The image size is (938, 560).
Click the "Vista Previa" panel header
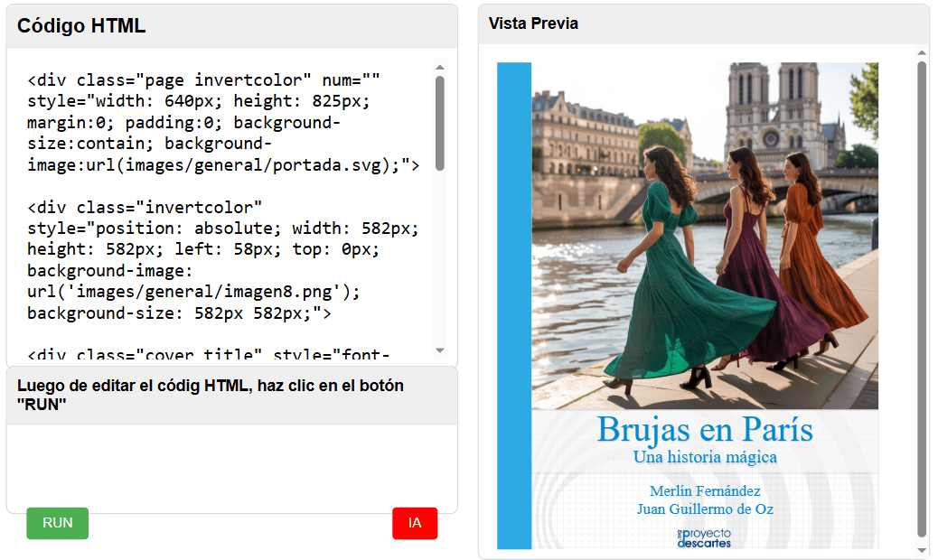point(533,23)
